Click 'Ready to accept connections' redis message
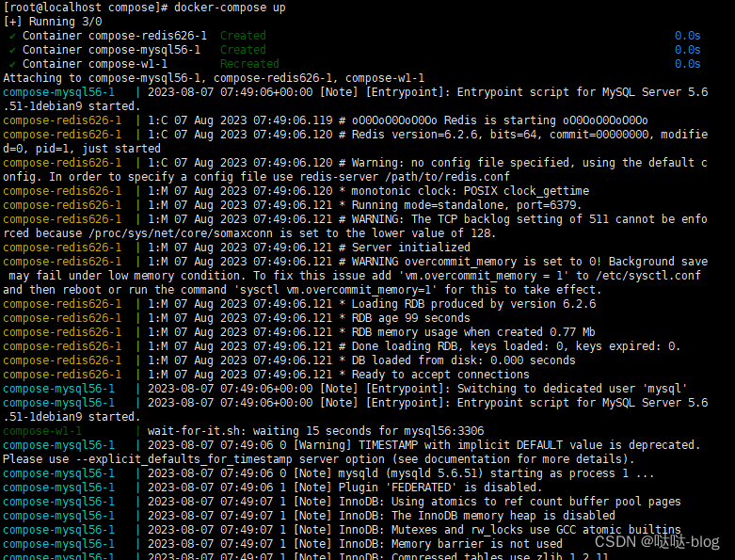The image size is (735, 560). coord(440,375)
